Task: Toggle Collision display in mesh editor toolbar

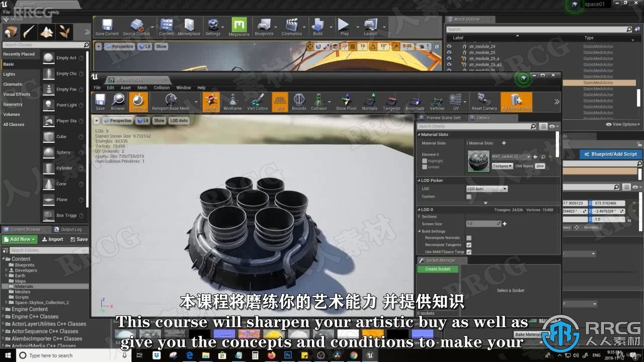Action: tap(319, 102)
